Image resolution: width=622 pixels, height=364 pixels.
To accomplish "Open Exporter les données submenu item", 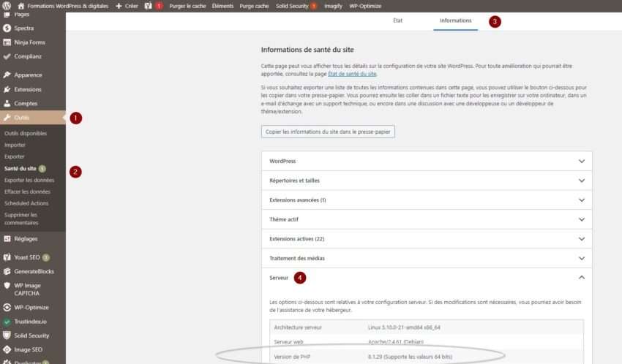I will 29,180.
